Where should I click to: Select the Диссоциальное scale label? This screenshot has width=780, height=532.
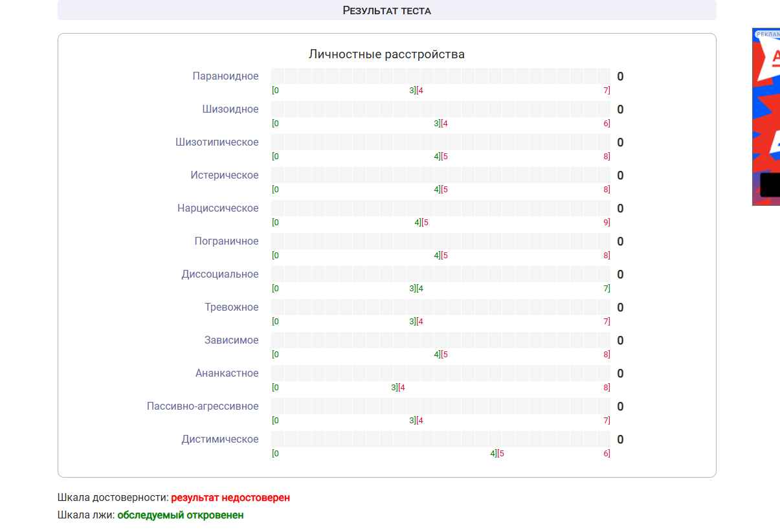pos(219,274)
